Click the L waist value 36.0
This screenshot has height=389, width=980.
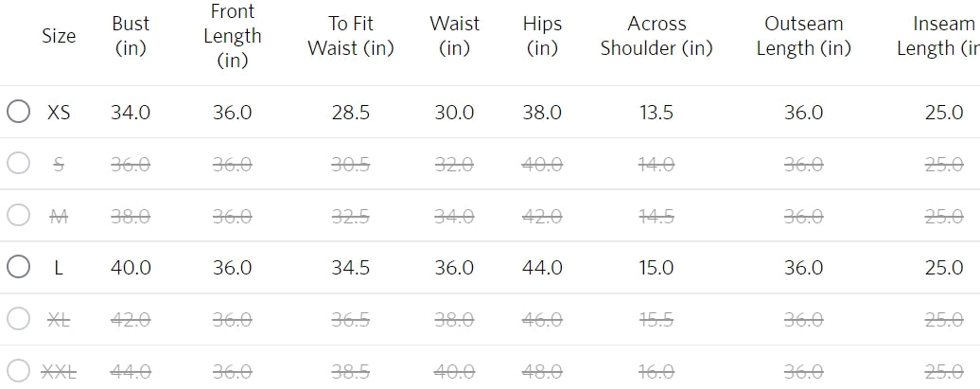(x=454, y=268)
